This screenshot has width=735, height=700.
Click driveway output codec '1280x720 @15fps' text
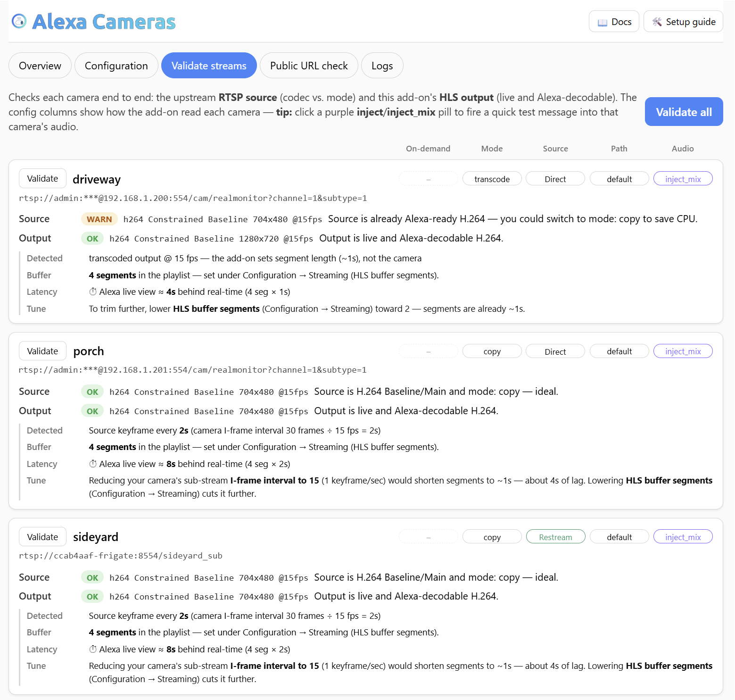pyautogui.click(x=276, y=239)
